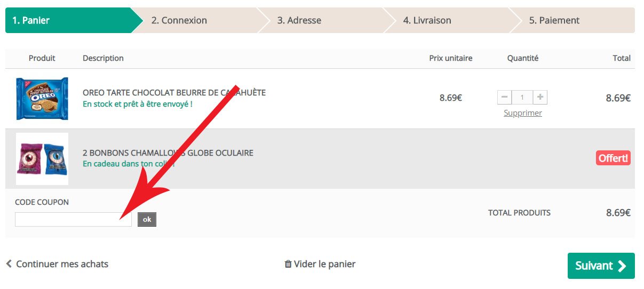Decrease Oreo quantity with minus button

tap(504, 98)
